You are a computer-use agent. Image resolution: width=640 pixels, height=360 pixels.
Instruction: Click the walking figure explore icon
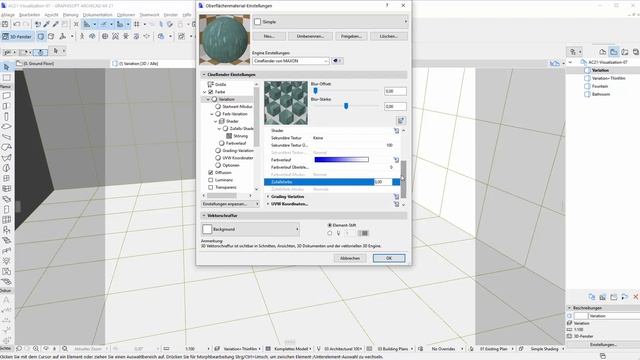coord(82,36)
